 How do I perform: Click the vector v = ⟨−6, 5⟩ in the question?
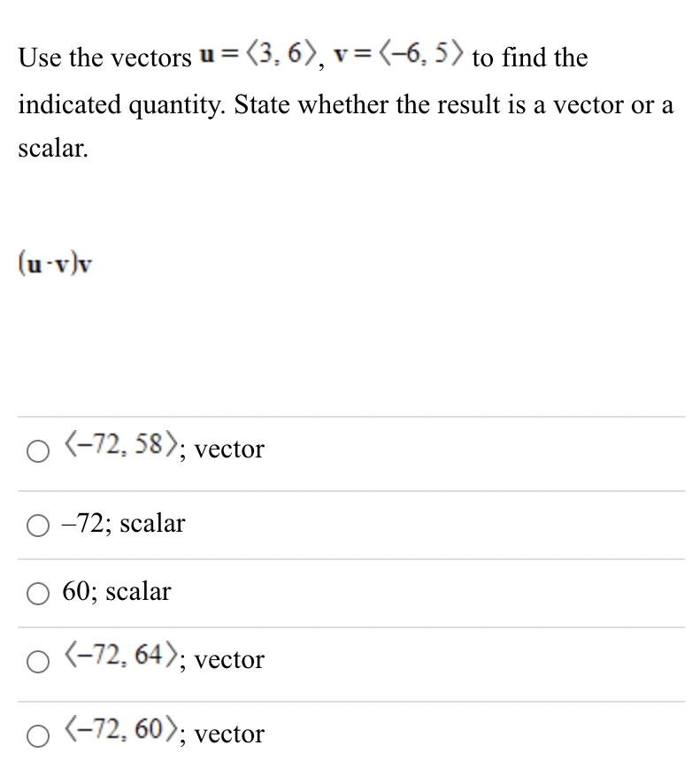(x=398, y=56)
